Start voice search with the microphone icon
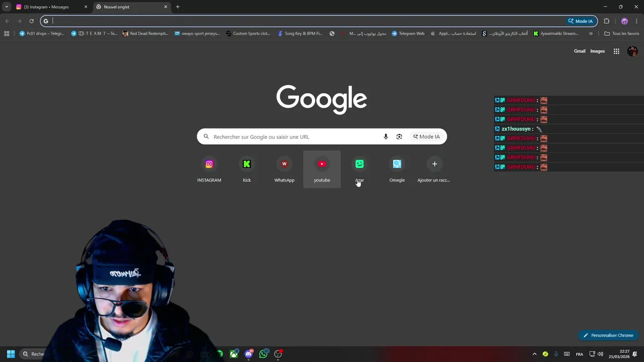This screenshot has height=362, width=644. pyautogui.click(x=386, y=137)
